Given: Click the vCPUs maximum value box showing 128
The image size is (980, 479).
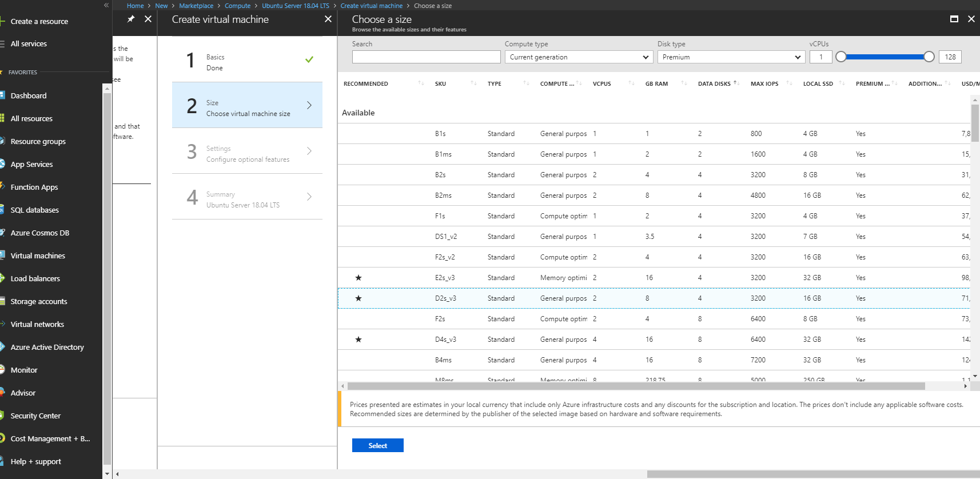Looking at the screenshot, I should pyautogui.click(x=950, y=57).
